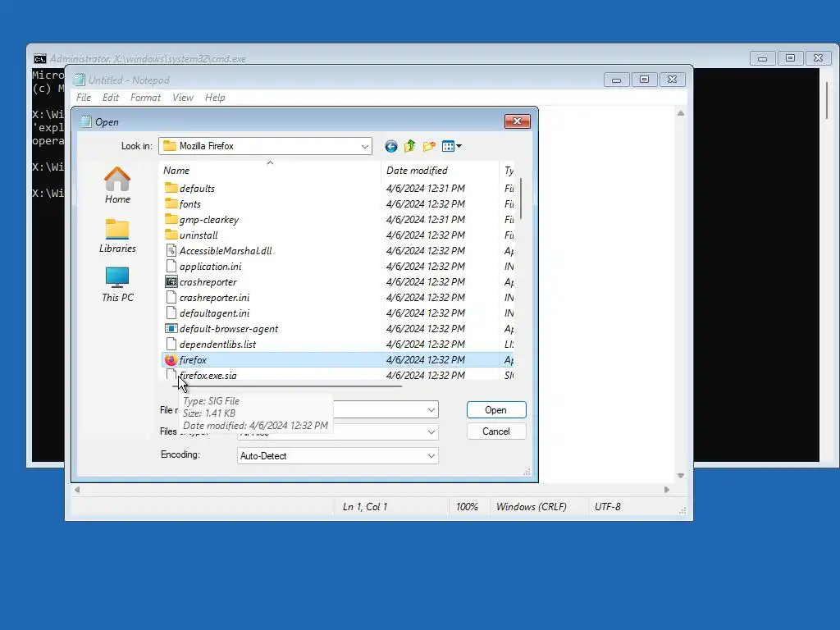Image resolution: width=840 pixels, height=630 pixels.
Task: Select the dependentlibs.list file icon
Action: pos(171,344)
